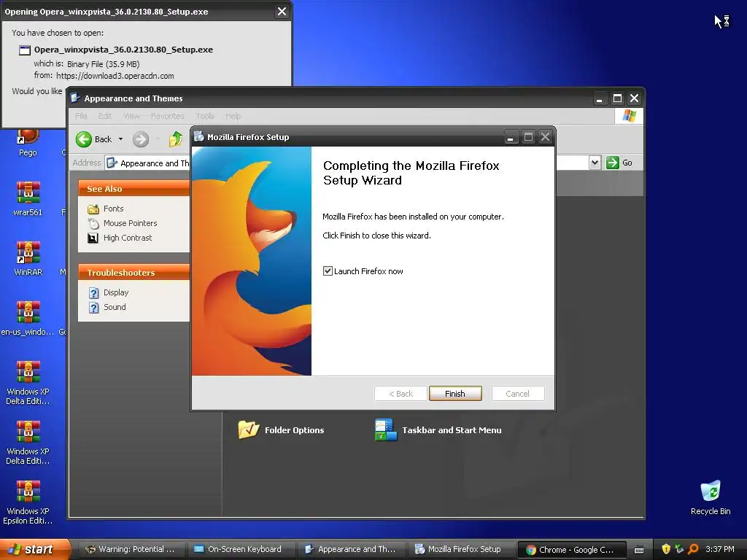The height and width of the screenshot is (560, 747).
Task: Select the wrar561 desktop icon
Action: coord(28,199)
